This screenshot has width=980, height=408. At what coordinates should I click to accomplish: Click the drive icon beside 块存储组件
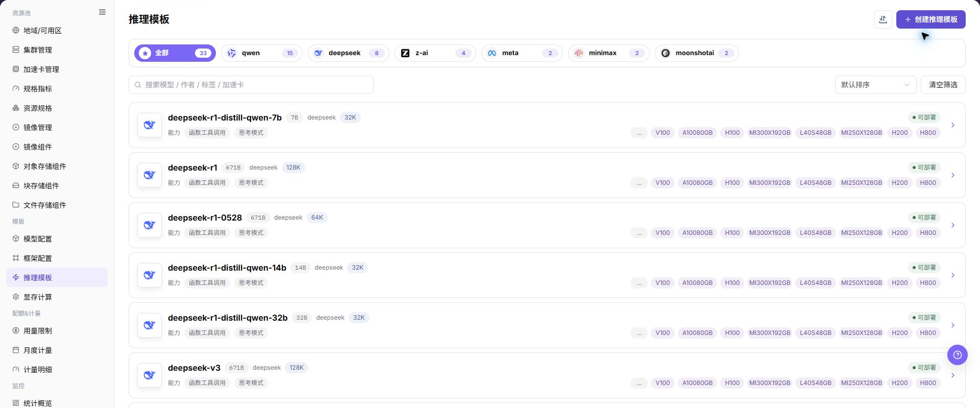tap(16, 186)
